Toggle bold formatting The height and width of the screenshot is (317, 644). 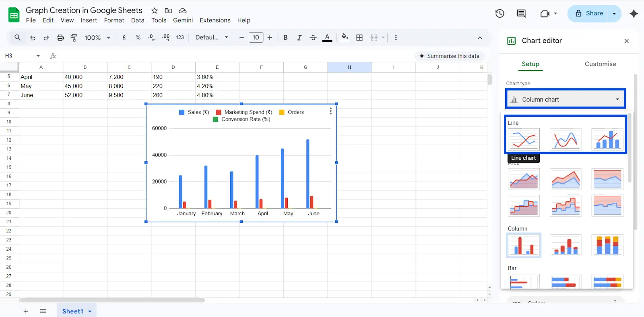click(285, 37)
